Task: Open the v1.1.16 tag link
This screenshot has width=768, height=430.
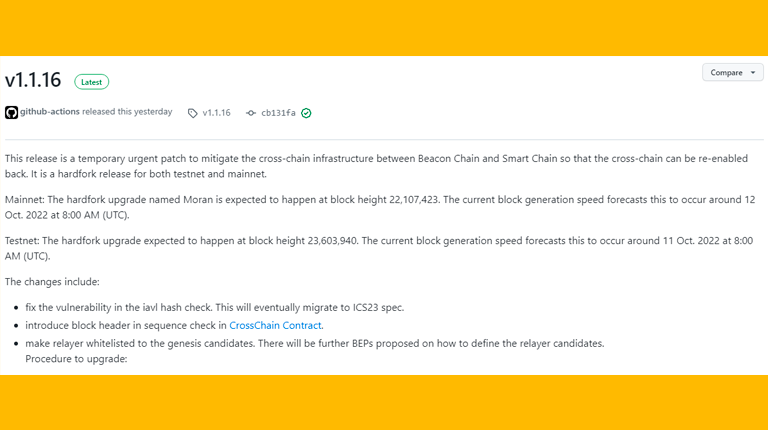Action: (216, 113)
